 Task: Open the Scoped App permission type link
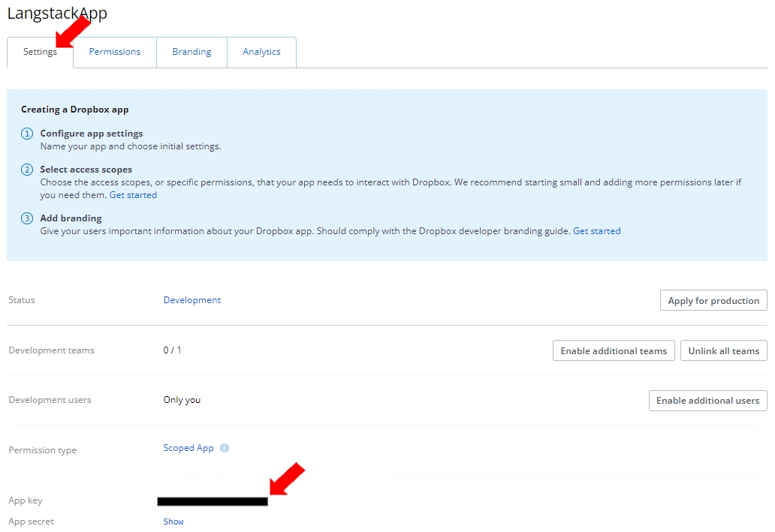(188, 448)
